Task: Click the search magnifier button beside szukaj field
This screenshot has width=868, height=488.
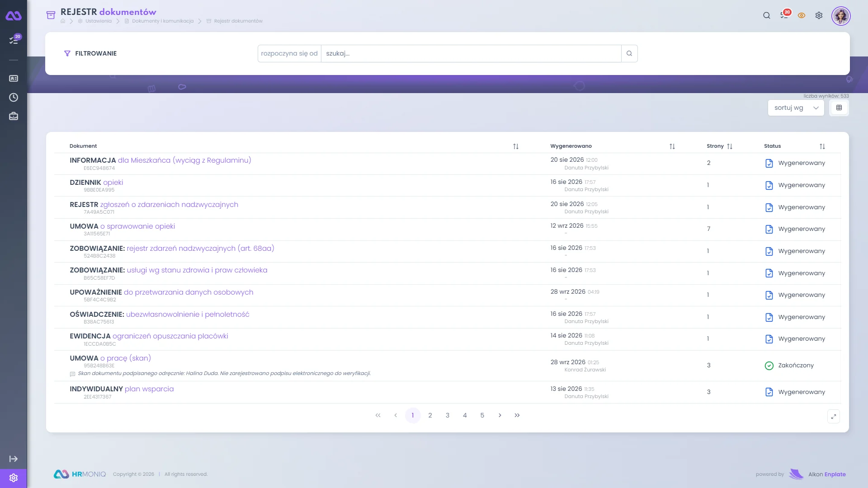Action: click(x=629, y=53)
